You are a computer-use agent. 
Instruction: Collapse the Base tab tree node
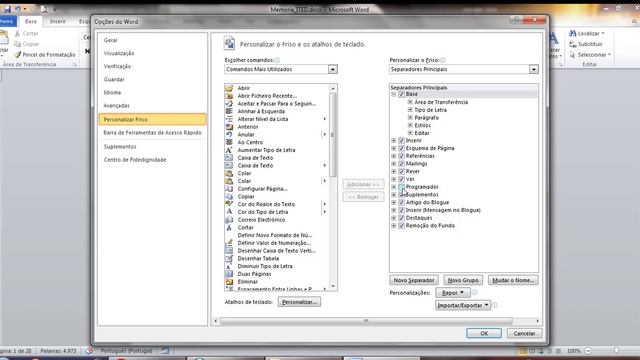tap(393, 94)
